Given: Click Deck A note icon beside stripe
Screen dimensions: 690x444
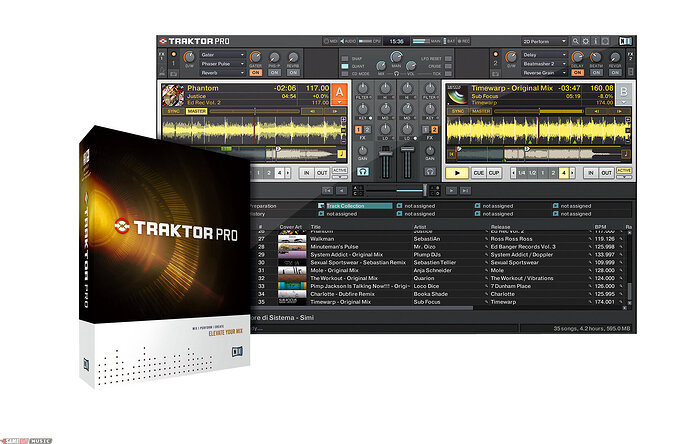Looking at the screenshot, I should (x=341, y=154).
